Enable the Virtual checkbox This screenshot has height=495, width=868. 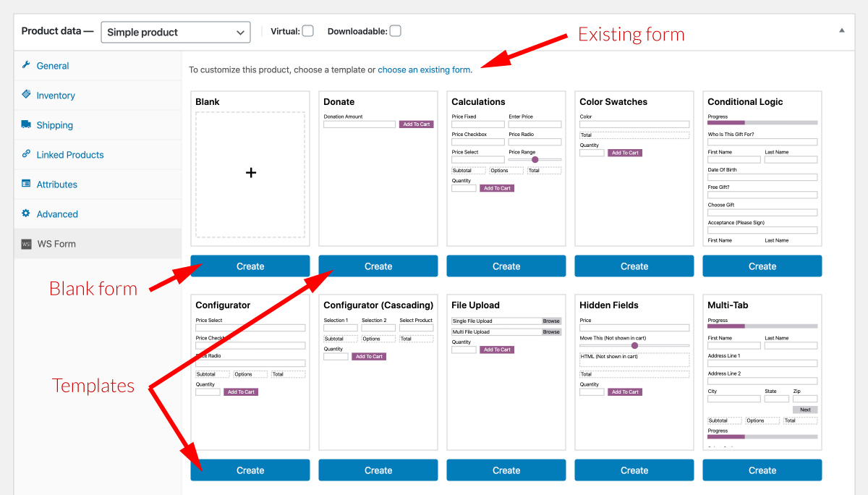[x=307, y=31]
